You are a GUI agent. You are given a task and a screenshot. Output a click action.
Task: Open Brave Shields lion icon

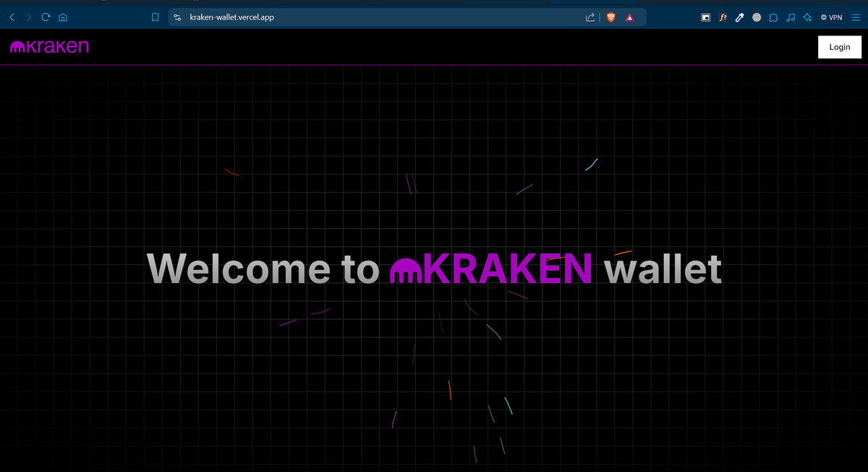[611, 17]
